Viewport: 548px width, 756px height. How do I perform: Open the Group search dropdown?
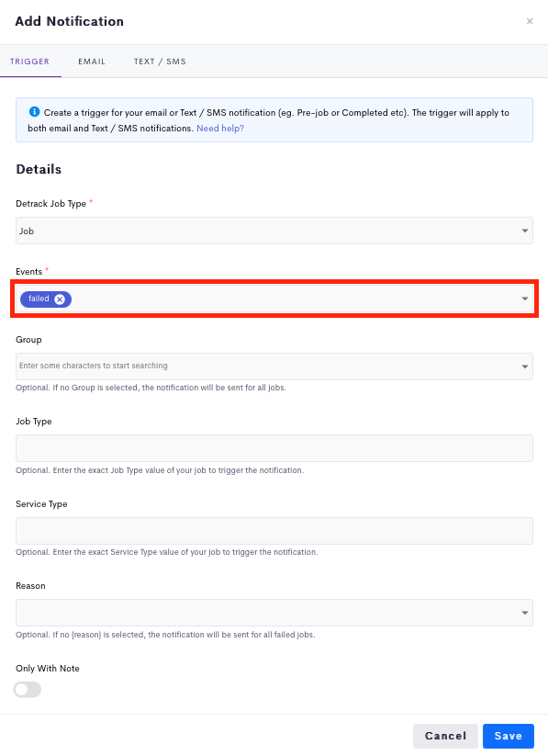click(x=274, y=366)
